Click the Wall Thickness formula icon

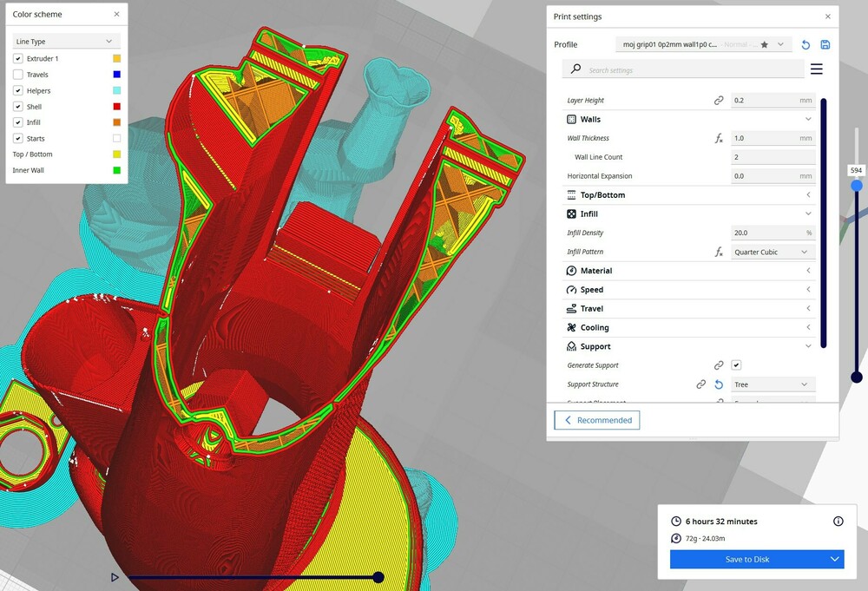pos(719,138)
